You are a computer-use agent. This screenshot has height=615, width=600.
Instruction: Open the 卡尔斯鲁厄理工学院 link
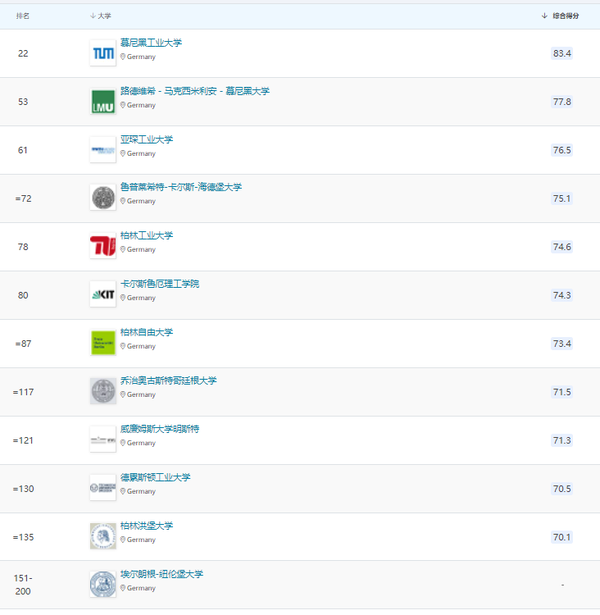point(159,284)
